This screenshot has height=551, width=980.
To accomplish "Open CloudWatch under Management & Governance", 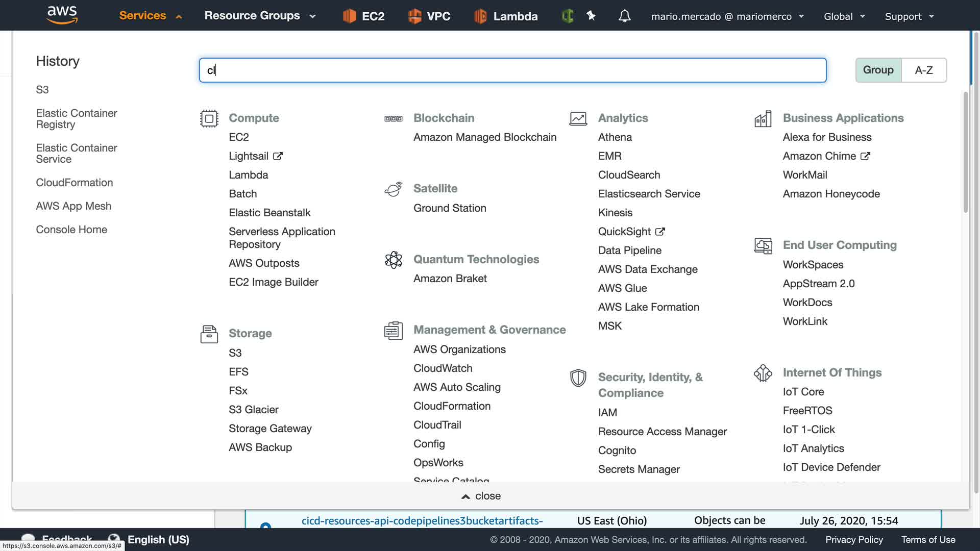I will 443,368.
